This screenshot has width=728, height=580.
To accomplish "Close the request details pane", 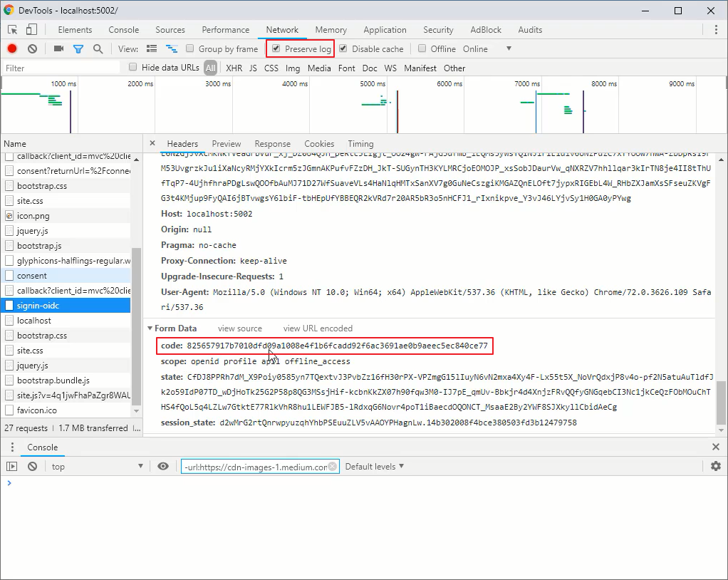I will tap(152, 143).
